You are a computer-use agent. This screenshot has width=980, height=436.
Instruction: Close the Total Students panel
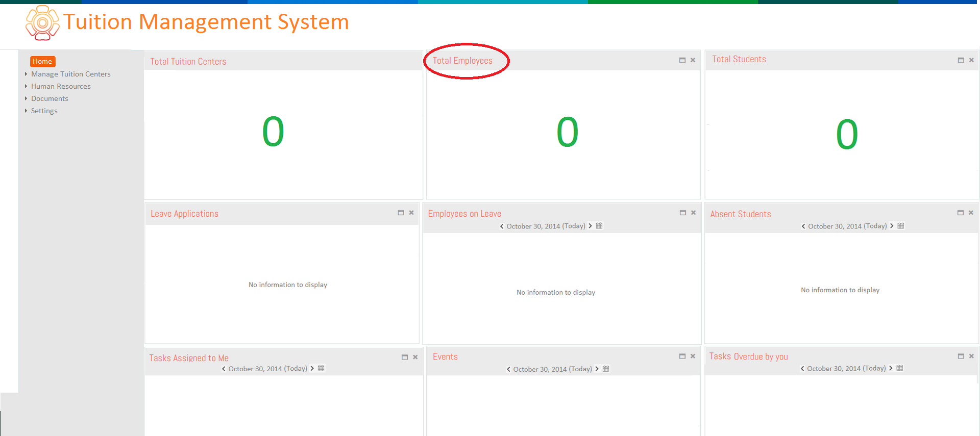tap(971, 60)
